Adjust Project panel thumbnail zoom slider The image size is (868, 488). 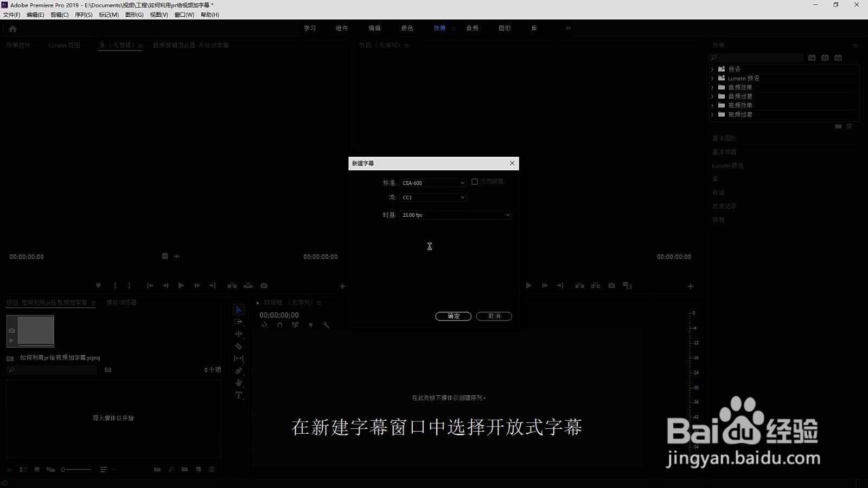click(76, 470)
